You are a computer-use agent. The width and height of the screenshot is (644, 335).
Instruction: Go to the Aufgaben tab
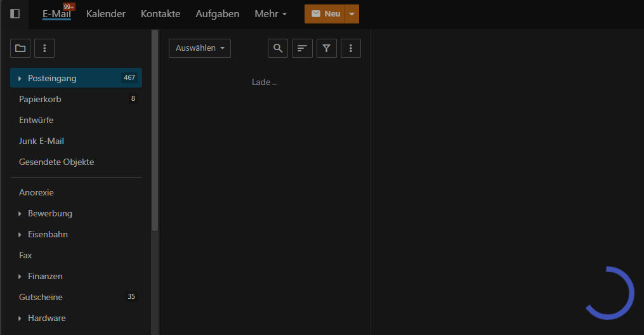[217, 14]
